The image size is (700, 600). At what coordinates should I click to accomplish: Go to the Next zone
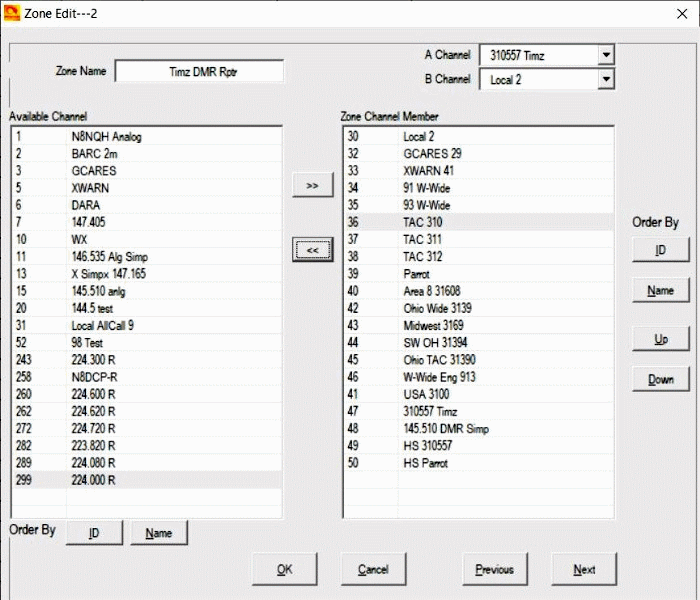pyautogui.click(x=584, y=569)
